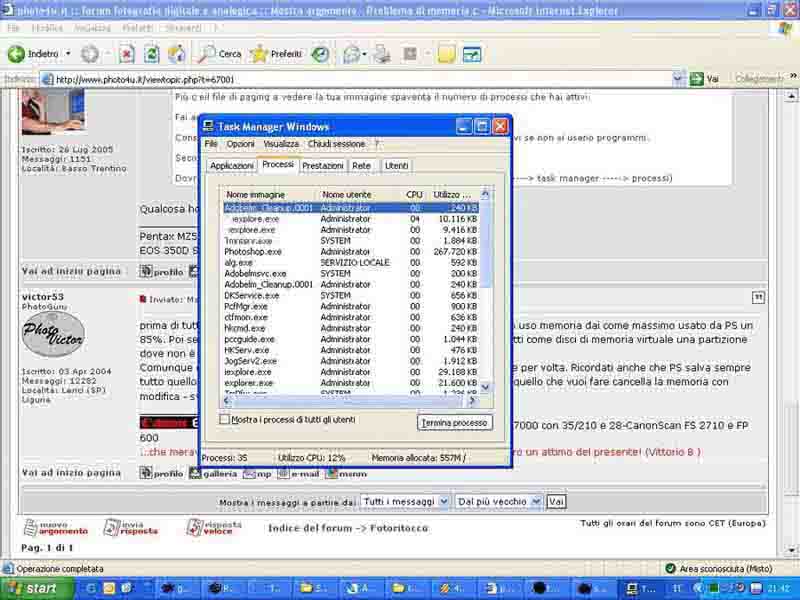Select Photoshop.exe in the process list
Viewport: 800px width, 600px height.
249,252
